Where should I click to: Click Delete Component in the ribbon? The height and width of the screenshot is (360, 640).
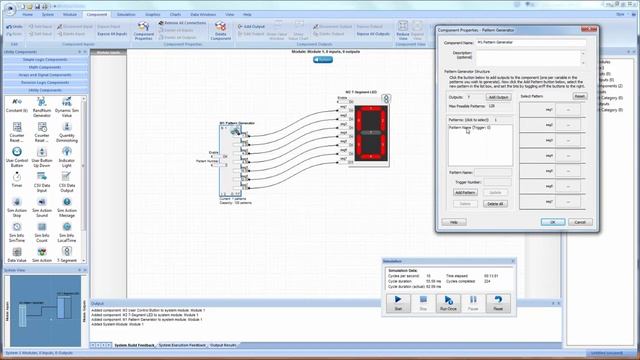(220, 31)
